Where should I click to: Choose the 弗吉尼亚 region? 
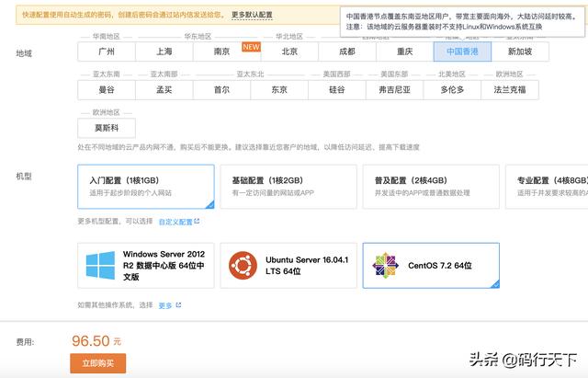pyautogui.click(x=394, y=90)
